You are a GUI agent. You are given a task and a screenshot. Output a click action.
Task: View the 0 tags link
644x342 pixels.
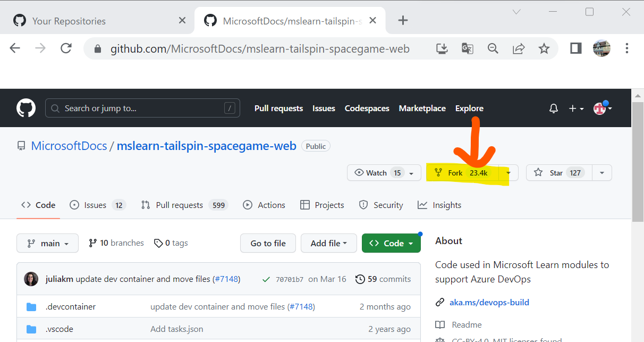click(x=171, y=243)
